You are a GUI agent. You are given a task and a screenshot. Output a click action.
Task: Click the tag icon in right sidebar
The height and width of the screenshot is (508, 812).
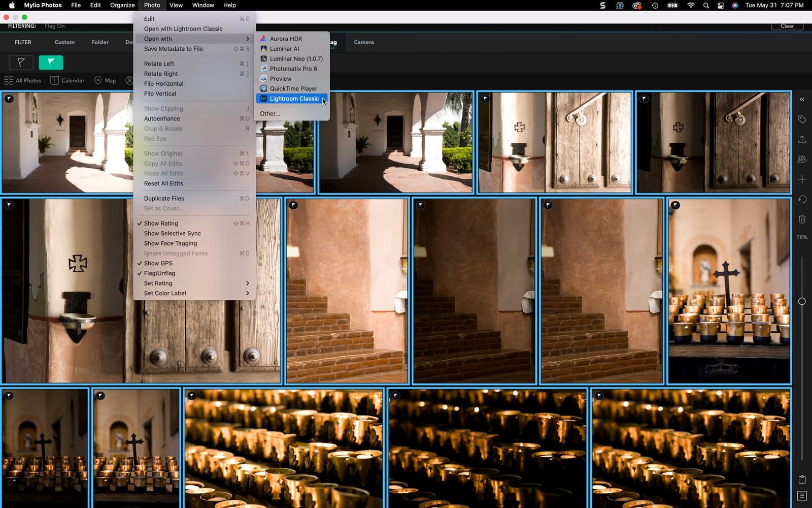802,119
